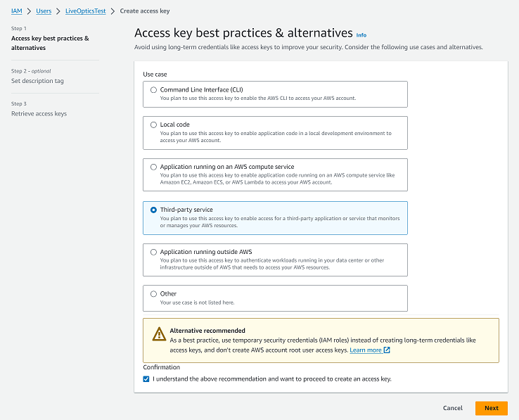This screenshot has width=519, height=420.
Task: Click the warning triangle icon in alert
Action: pyautogui.click(x=159, y=334)
